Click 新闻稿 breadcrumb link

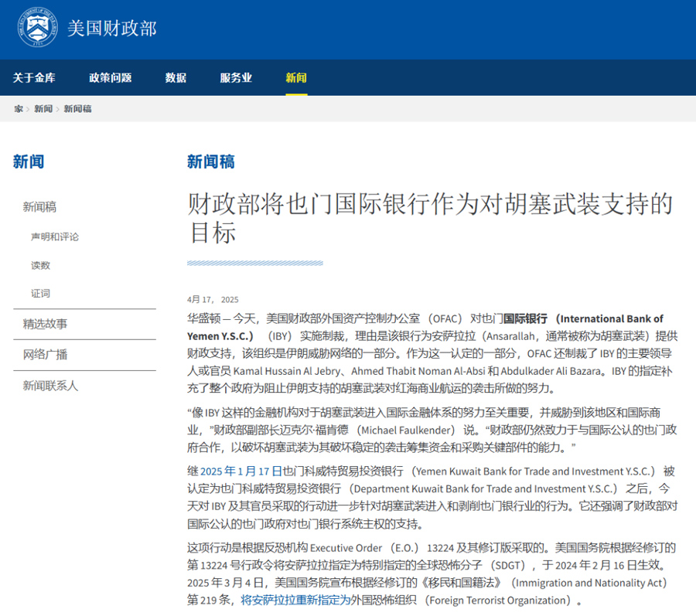pyautogui.click(x=77, y=109)
